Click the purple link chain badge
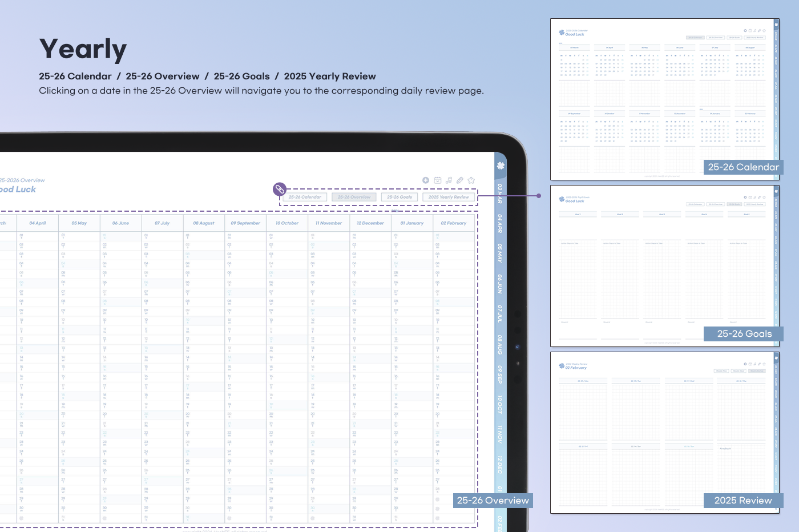Screen dimensions: 799x532 pyautogui.click(x=279, y=189)
